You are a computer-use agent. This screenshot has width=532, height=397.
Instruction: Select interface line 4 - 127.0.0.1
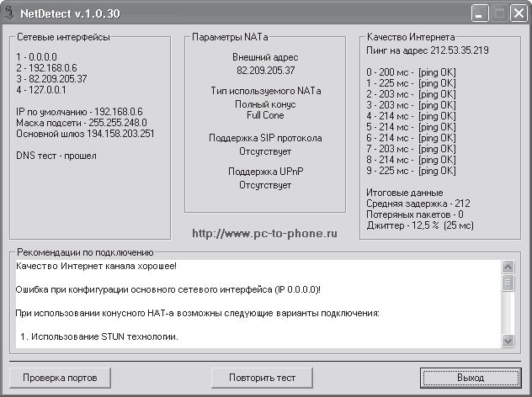pos(41,90)
